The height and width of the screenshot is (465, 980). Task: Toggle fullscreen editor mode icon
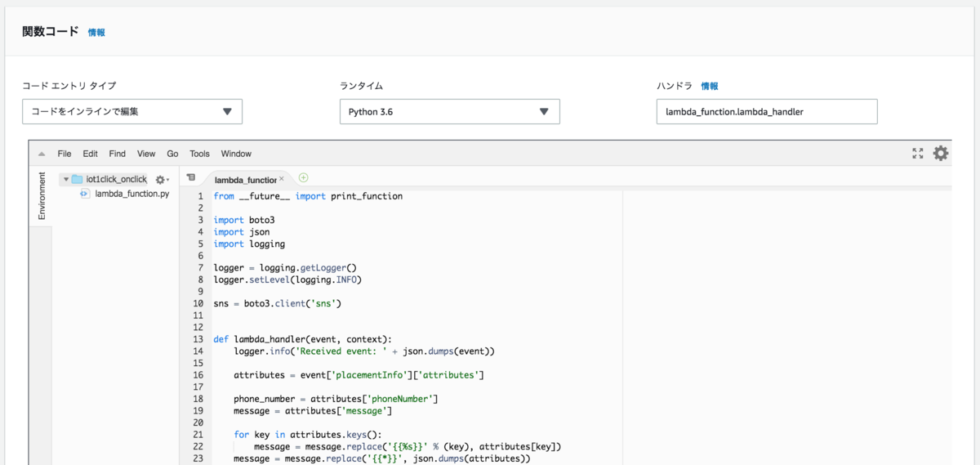tap(918, 154)
